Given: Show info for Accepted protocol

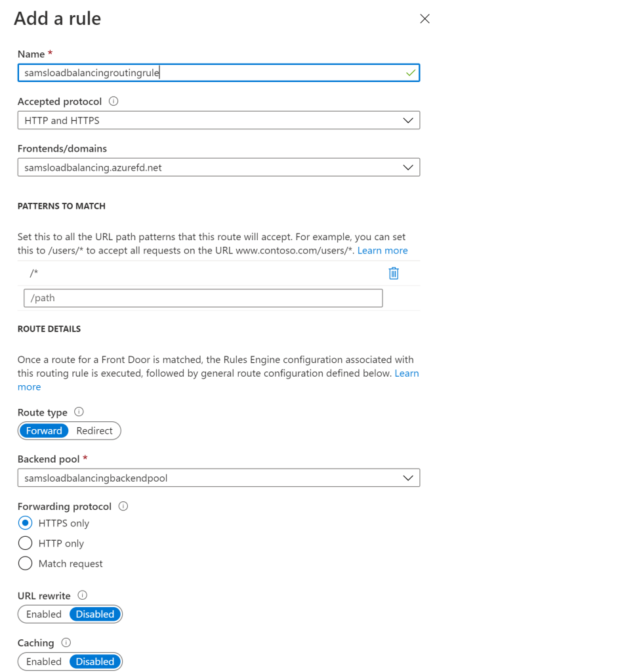Looking at the screenshot, I should [x=114, y=102].
